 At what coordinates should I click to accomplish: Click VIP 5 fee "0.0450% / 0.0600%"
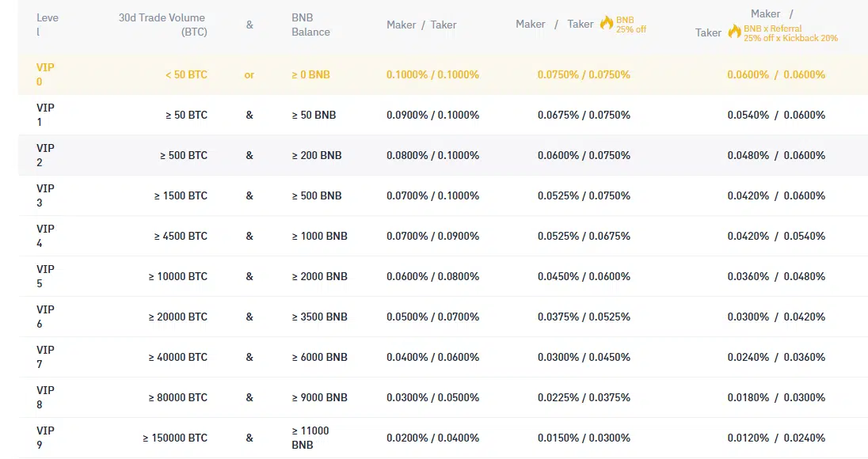click(x=584, y=276)
